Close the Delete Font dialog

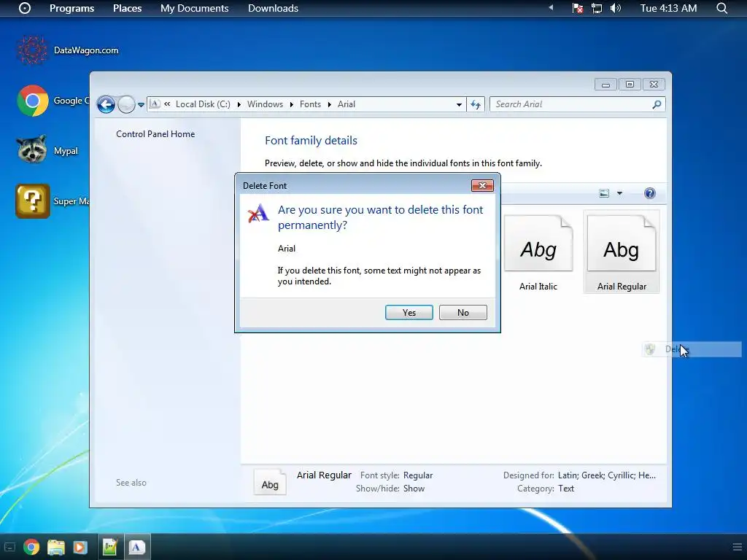coord(482,186)
